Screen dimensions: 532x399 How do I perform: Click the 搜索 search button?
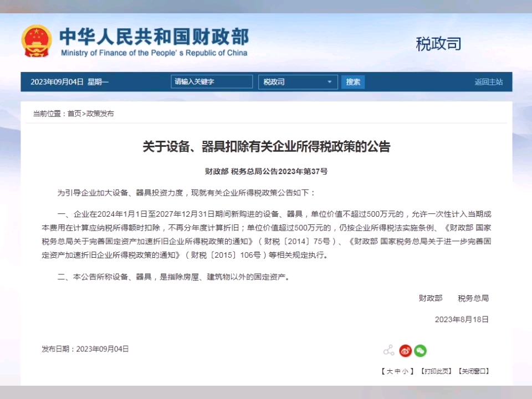click(x=352, y=81)
